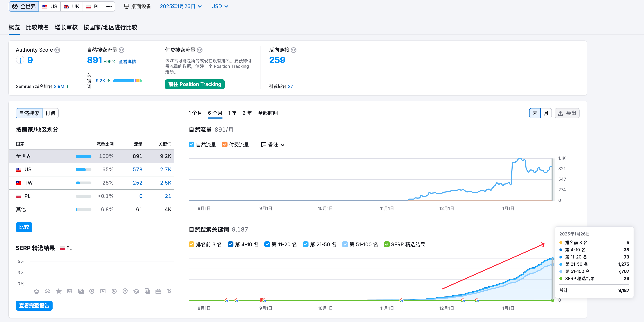Click the 前往 Position Tracking button
This screenshot has width=644, height=322.
point(195,84)
